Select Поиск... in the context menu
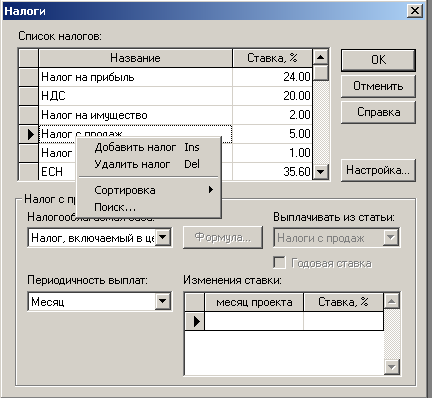The height and width of the screenshot is (398, 432). [149, 207]
